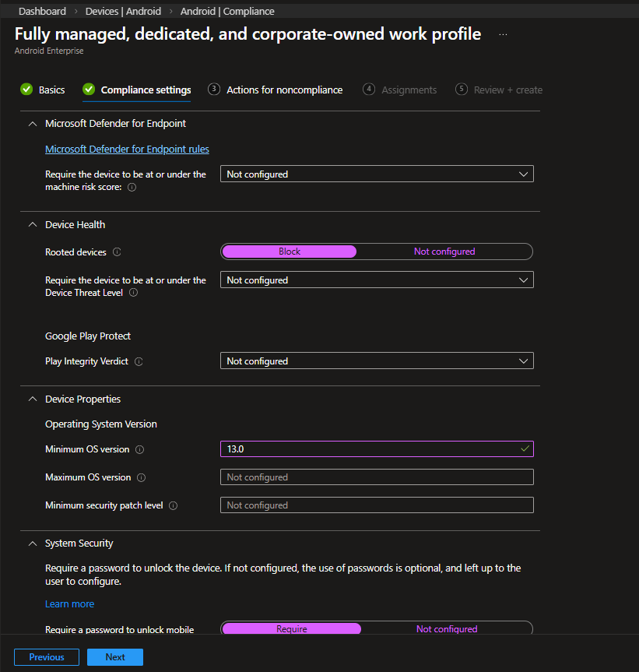Set password requirement to Not configured
This screenshot has width=639, height=672.
[x=446, y=629]
